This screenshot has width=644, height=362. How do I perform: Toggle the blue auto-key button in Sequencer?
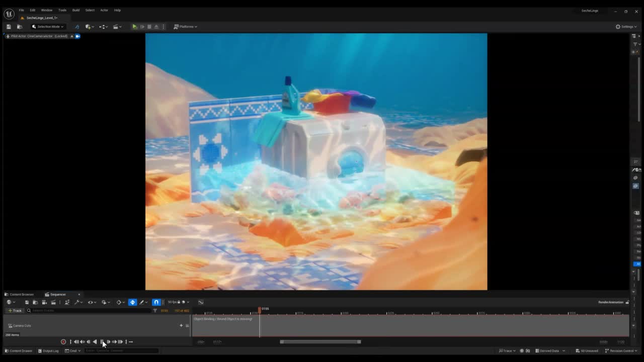(132, 302)
